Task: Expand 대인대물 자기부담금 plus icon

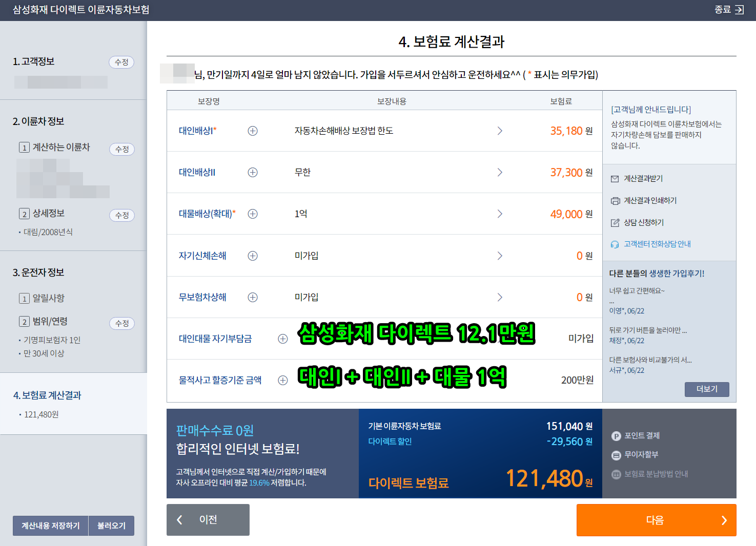Action: (x=283, y=339)
